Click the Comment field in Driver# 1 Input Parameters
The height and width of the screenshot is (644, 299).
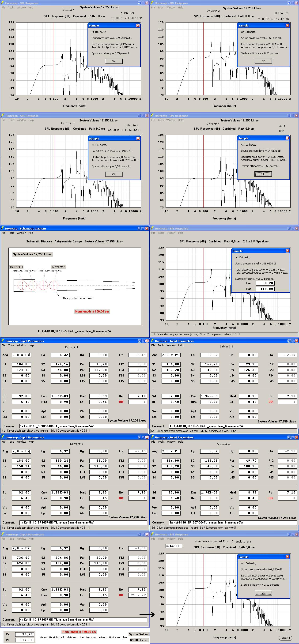(x=83, y=426)
